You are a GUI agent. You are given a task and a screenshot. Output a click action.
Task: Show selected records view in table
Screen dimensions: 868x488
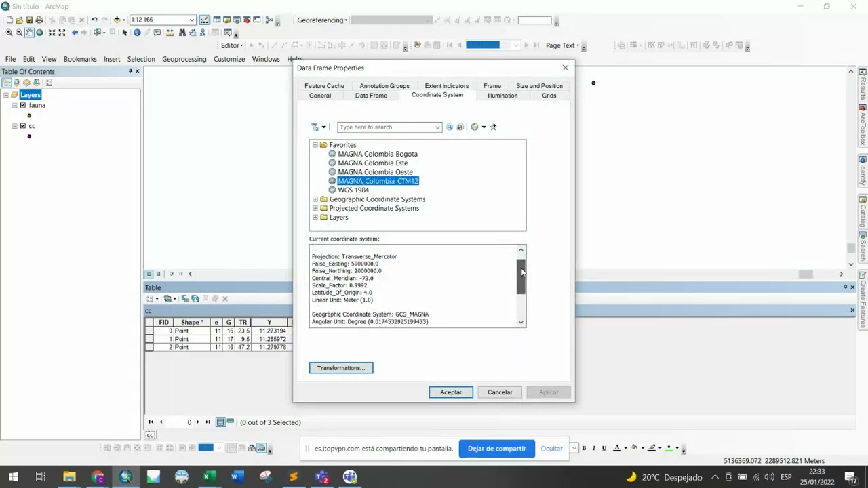tap(231, 422)
